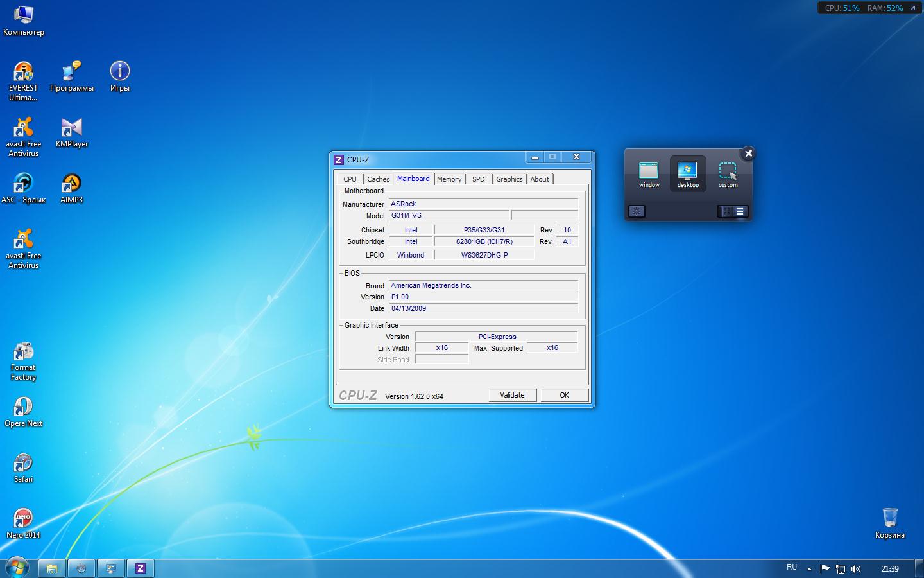Open the RU language selector
Viewport: 924px width, 578px height.
pos(792,568)
